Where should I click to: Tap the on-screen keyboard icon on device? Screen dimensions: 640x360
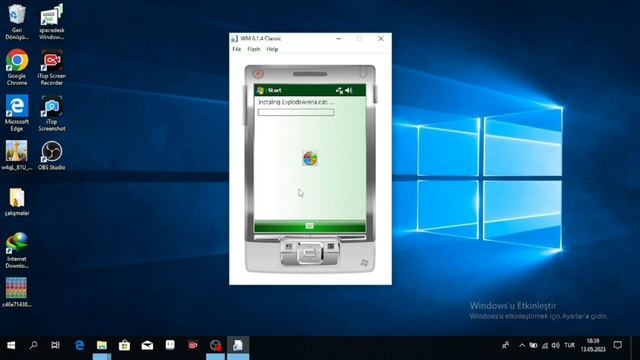309,226
